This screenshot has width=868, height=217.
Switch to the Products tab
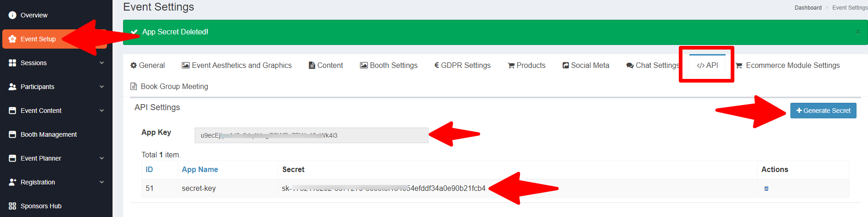pos(526,66)
